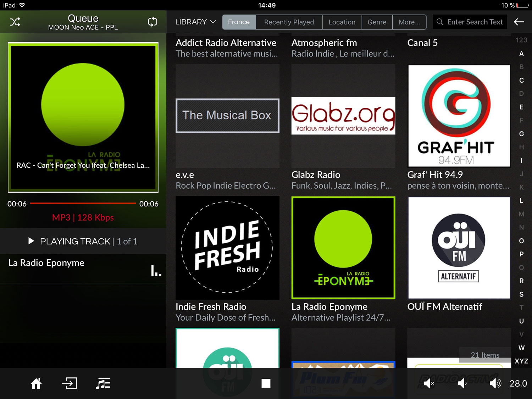Select La Radio Eponyme queue row
This screenshot has height=399, width=532.
[x=83, y=269]
